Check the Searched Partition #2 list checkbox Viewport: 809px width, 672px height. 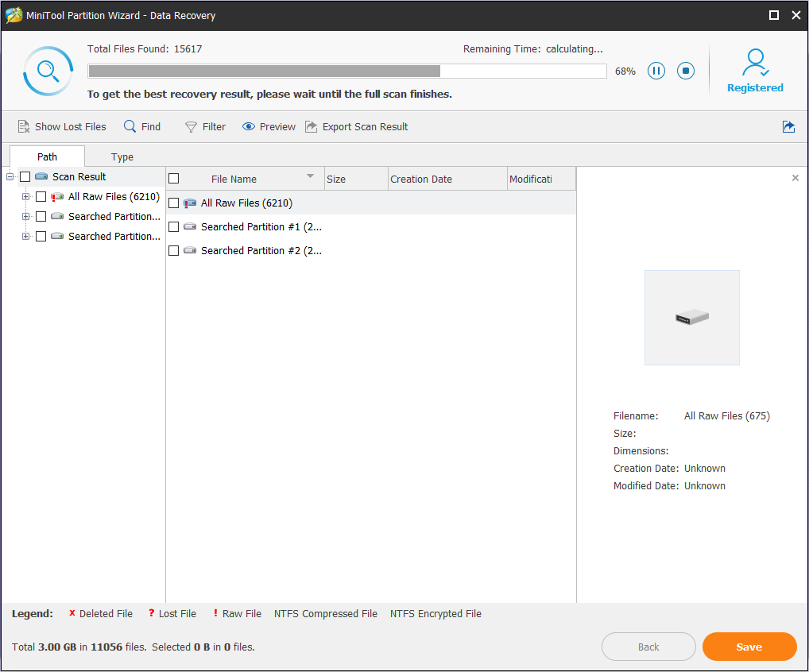pos(174,250)
